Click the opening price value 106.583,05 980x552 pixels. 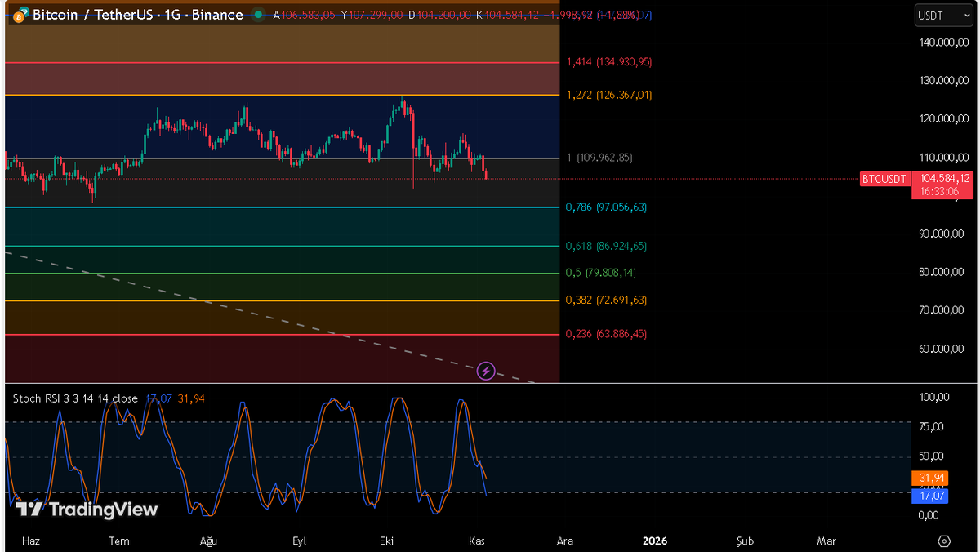pos(308,15)
